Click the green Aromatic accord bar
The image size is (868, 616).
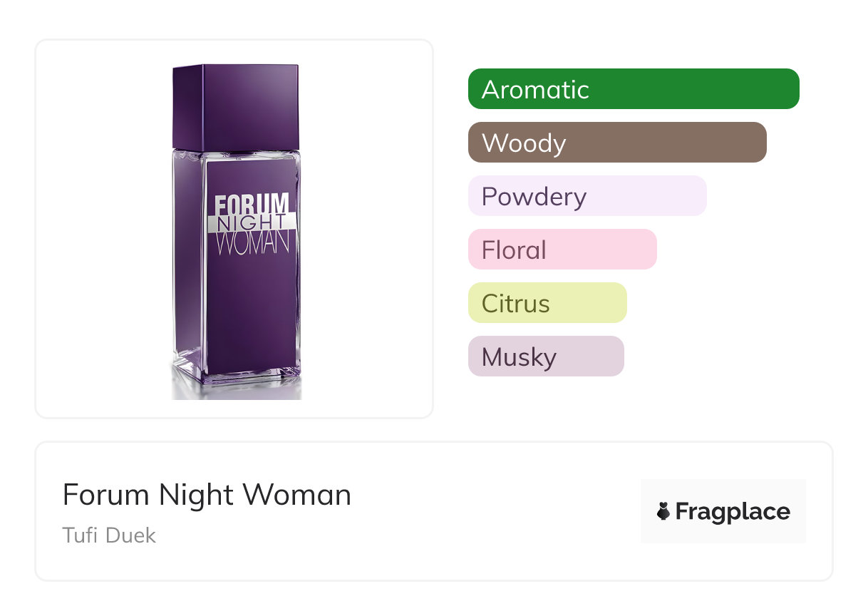click(633, 89)
